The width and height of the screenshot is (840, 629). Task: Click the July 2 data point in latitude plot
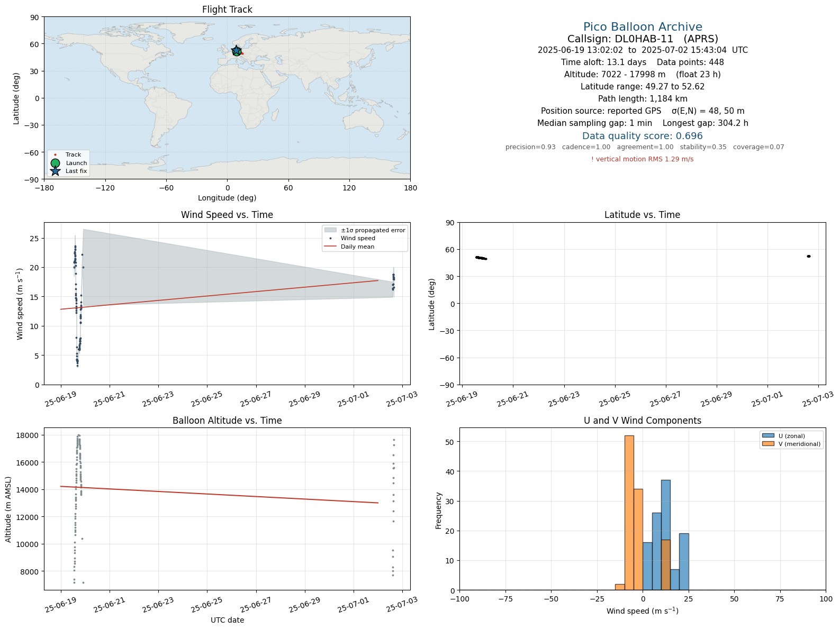click(x=808, y=257)
